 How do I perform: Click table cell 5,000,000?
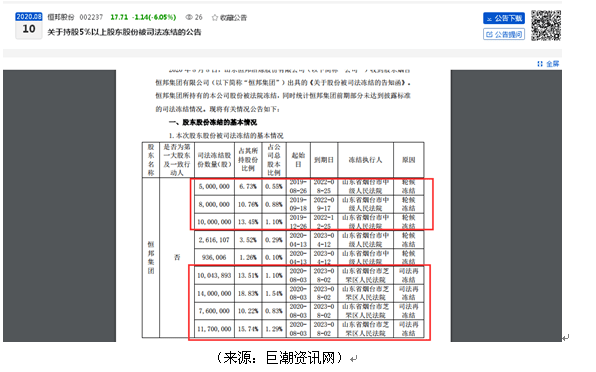(214, 187)
